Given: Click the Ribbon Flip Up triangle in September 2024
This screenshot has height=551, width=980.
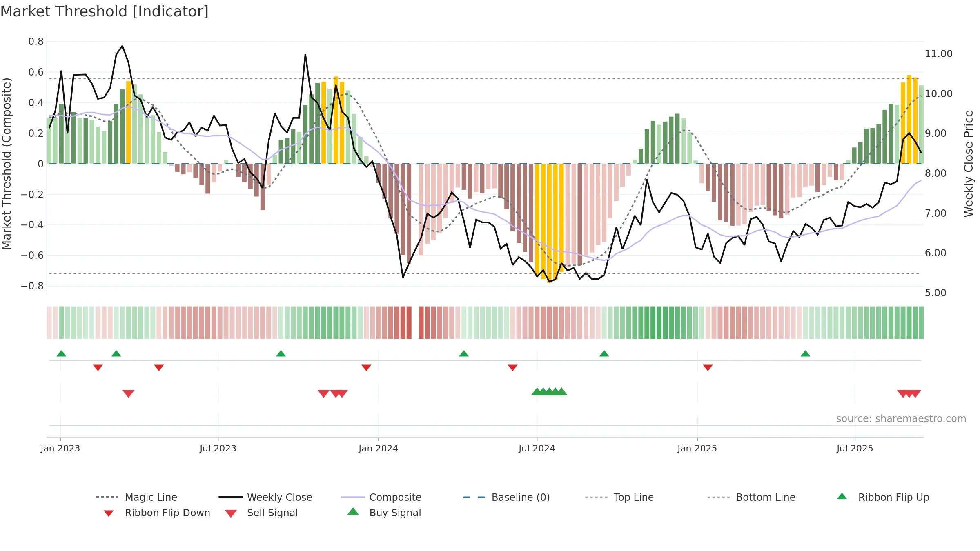Looking at the screenshot, I should coord(604,353).
